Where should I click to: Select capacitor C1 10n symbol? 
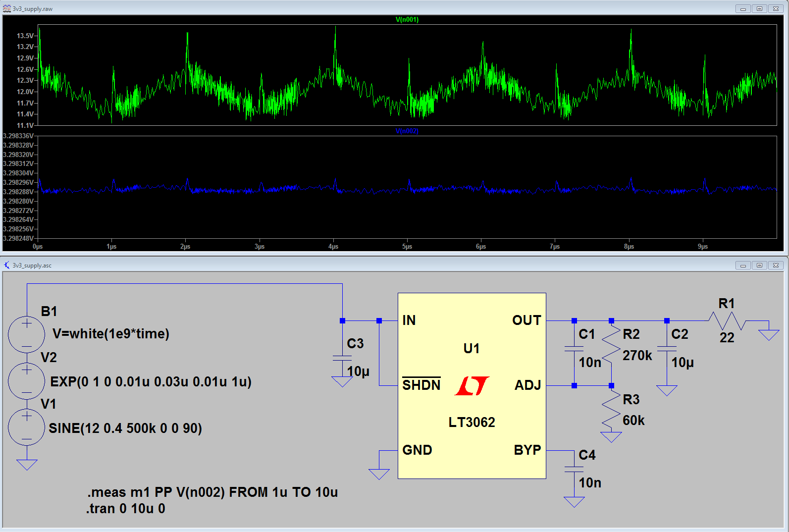(574, 349)
